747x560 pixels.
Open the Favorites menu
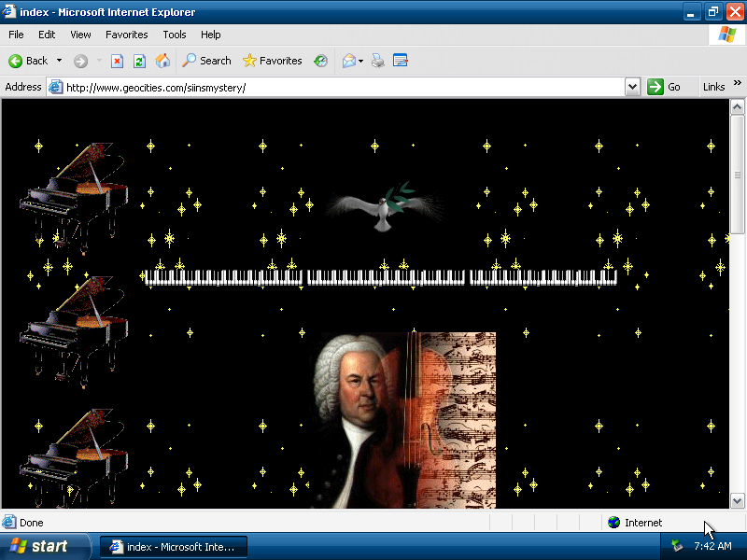127,35
